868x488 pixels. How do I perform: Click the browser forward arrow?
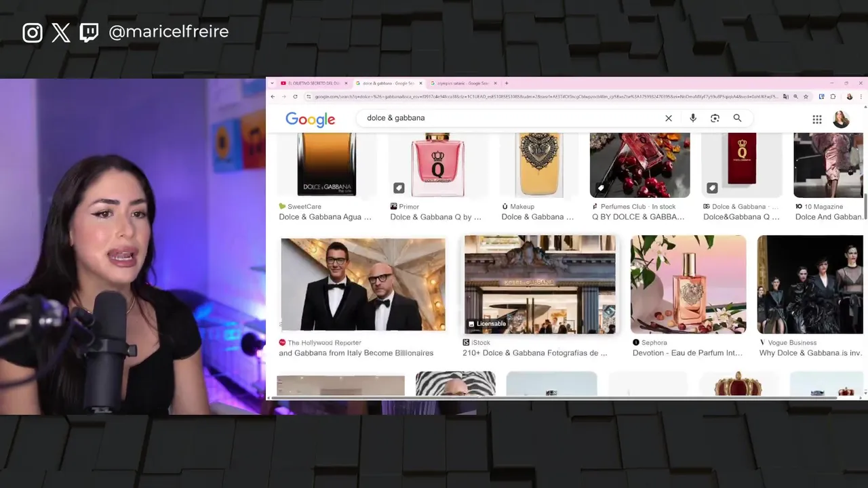click(x=283, y=97)
